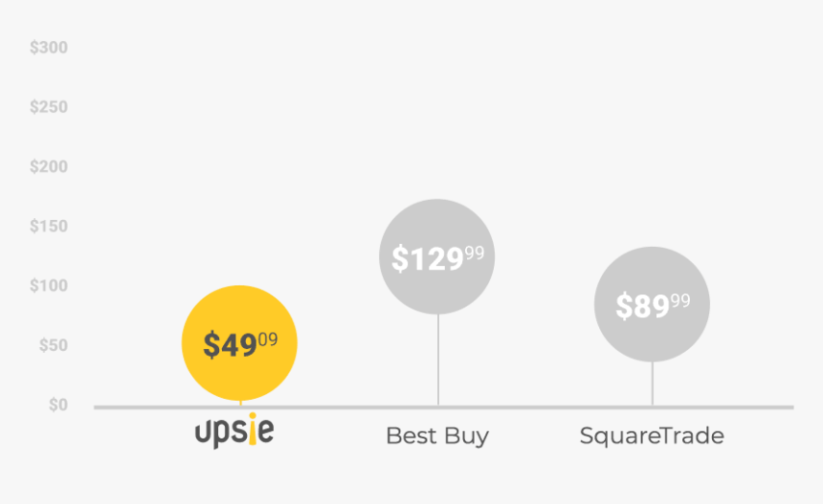Click the $50 y-axis label
The image size is (823, 504).
click(54, 345)
